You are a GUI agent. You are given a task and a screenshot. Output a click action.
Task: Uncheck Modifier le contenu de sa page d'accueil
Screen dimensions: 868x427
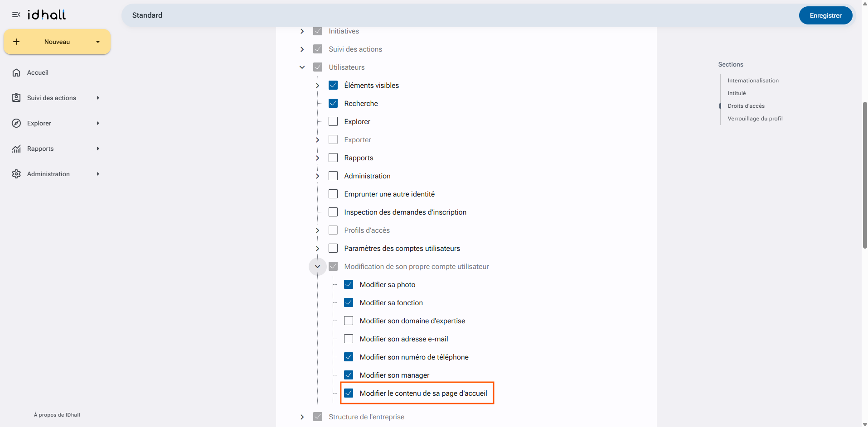click(x=349, y=393)
